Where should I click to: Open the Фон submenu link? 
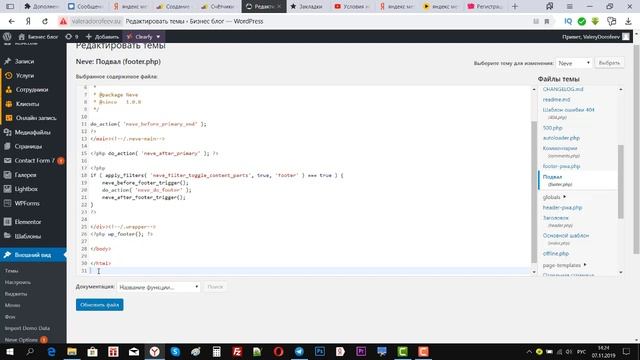[x=10, y=316]
